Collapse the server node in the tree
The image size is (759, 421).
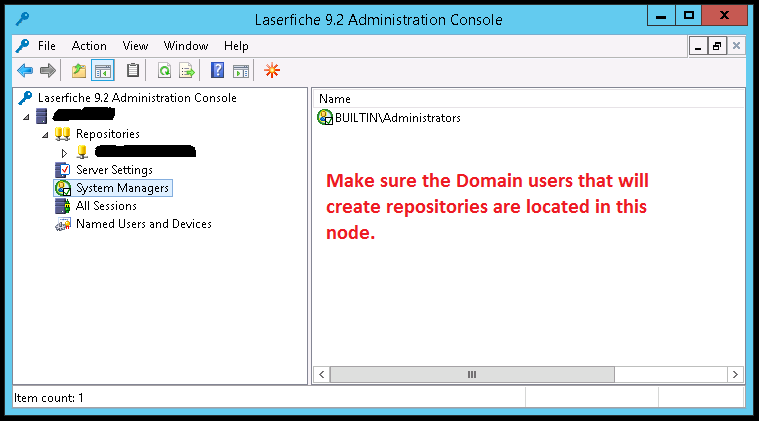[x=26, y=117]
